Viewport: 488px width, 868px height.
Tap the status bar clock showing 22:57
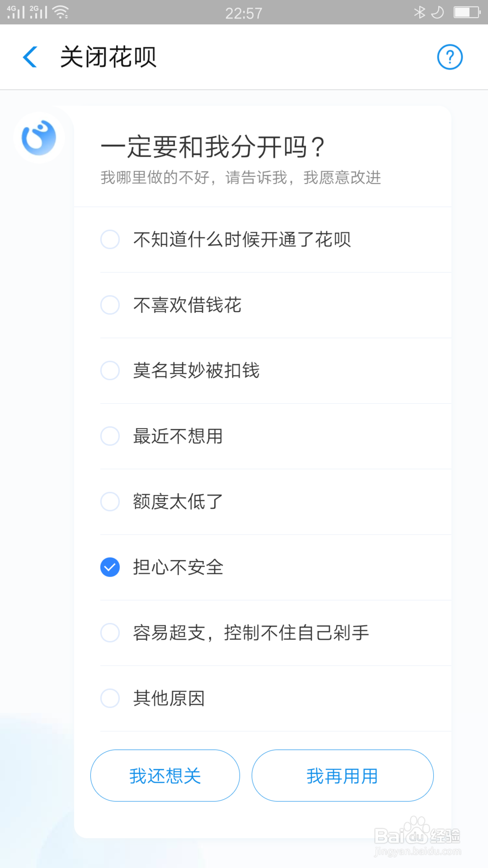coord(244,13)
